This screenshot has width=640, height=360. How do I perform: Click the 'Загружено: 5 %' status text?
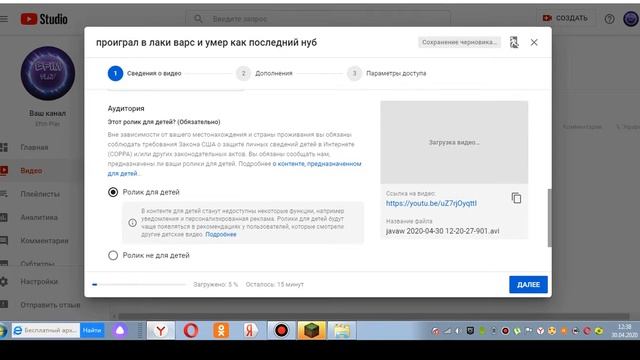click(x=216, y=284)
